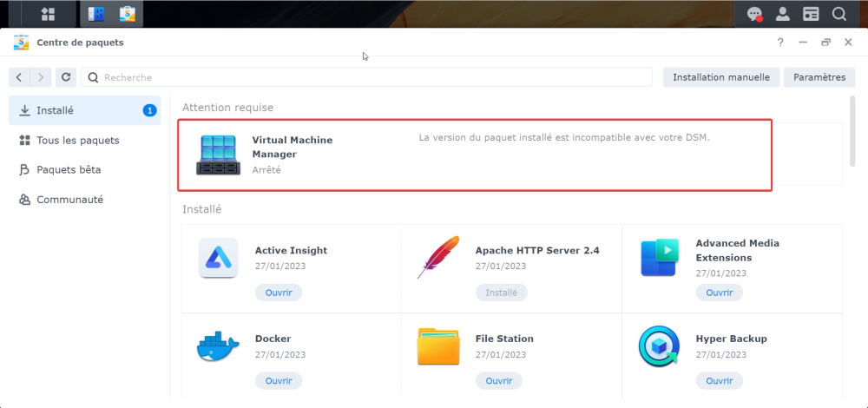868x408 pixels.
Task: Open the help question mark button
Action: tap(780, 42)
